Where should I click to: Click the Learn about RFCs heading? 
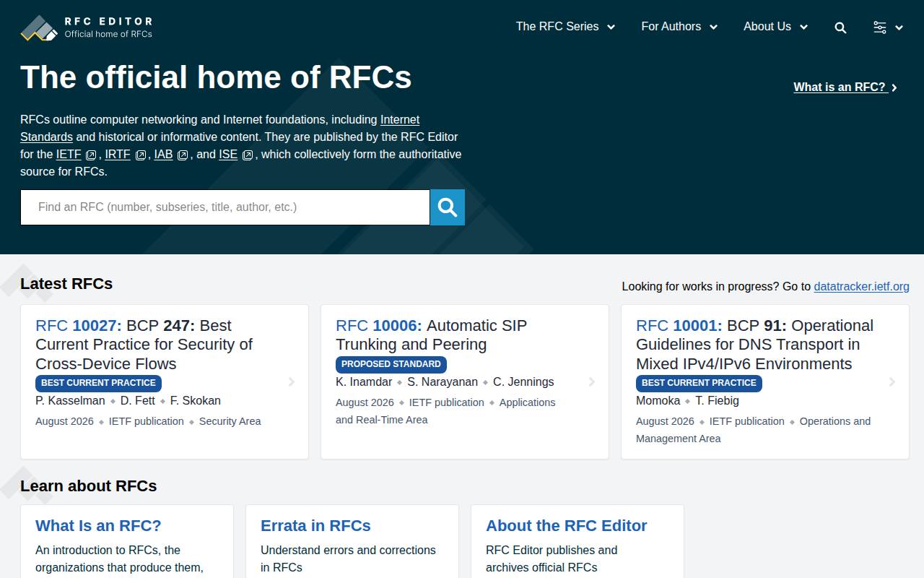point(88,486)
